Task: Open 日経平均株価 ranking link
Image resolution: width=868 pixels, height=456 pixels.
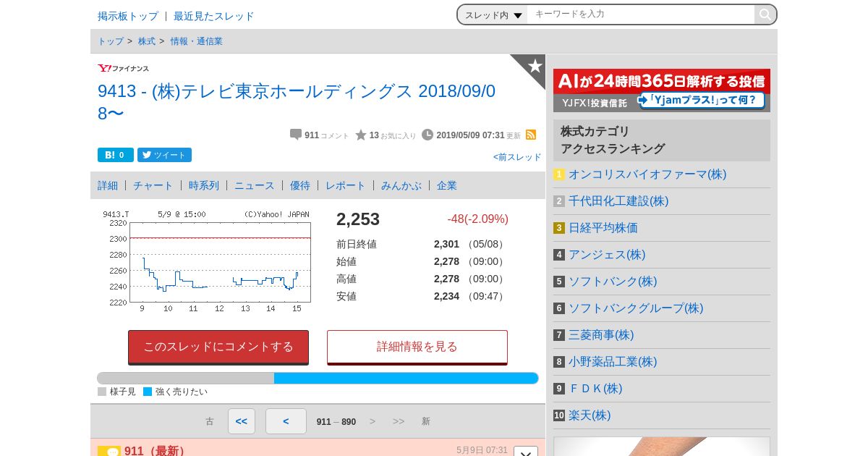Action: pos(603,228)
